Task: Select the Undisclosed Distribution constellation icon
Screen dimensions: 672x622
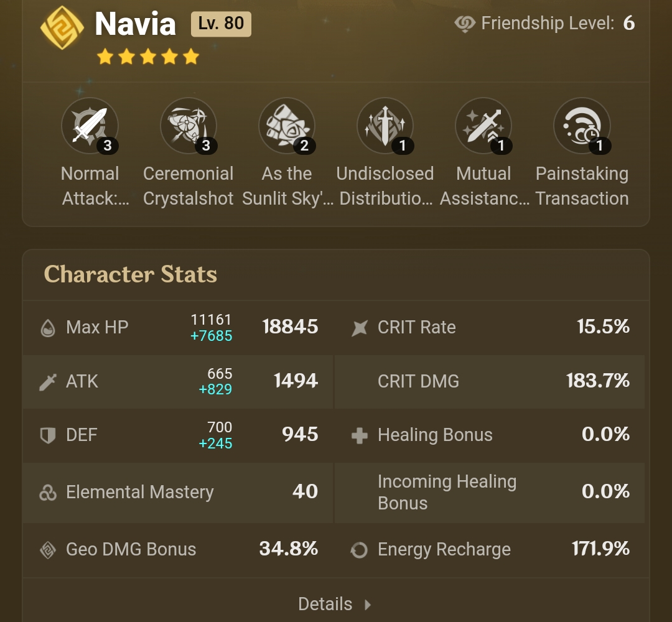Action: click(385, 125)
